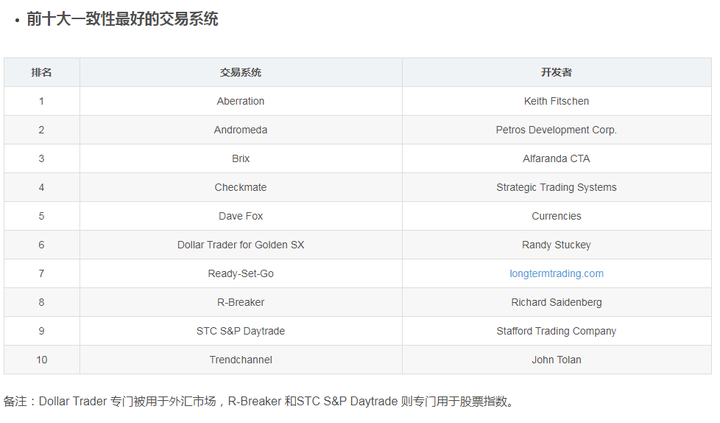Click the 交易系统 column header

pos(241,73)
